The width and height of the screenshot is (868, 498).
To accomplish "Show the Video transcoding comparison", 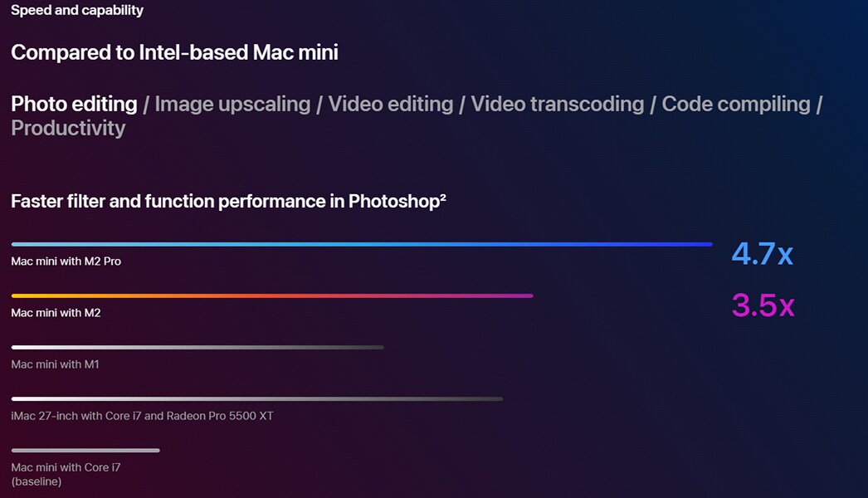I will [x=558, y=105].
